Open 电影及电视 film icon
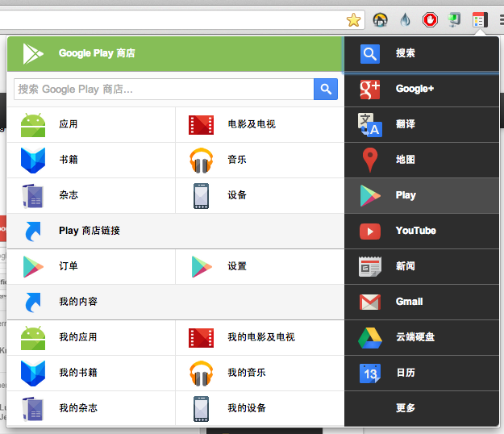 coord(202,124)
